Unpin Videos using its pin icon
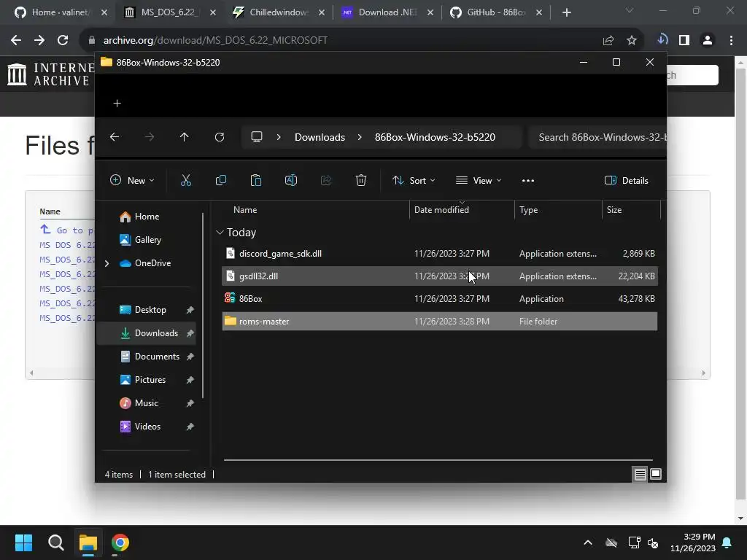 [190, 427]
